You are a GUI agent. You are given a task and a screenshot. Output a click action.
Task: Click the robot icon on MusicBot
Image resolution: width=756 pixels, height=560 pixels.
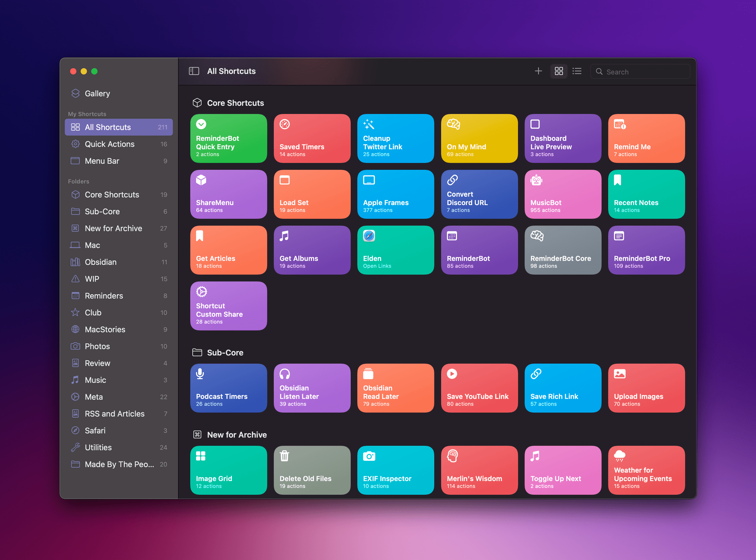(536, 180)
